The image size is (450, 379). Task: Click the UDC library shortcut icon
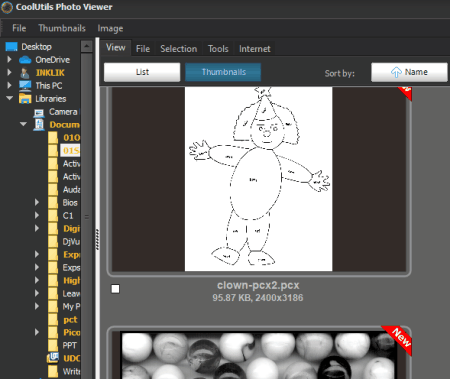[x=53, y=358]
